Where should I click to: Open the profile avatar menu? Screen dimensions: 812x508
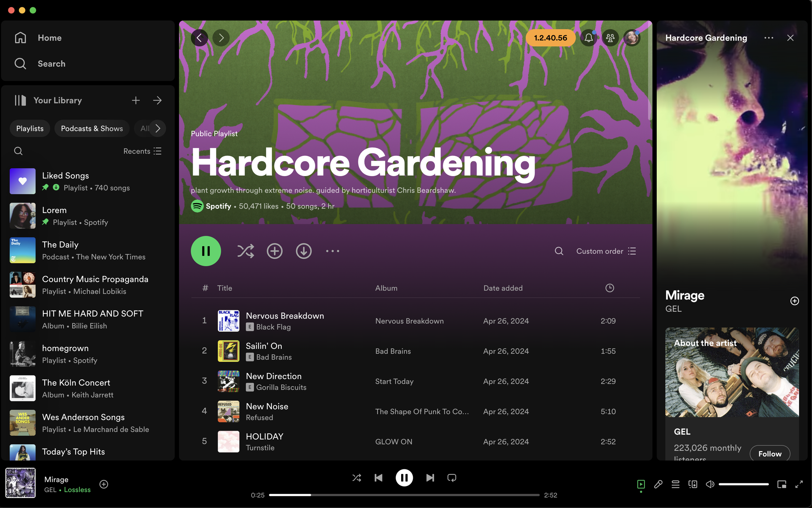(x=632, y=38)
